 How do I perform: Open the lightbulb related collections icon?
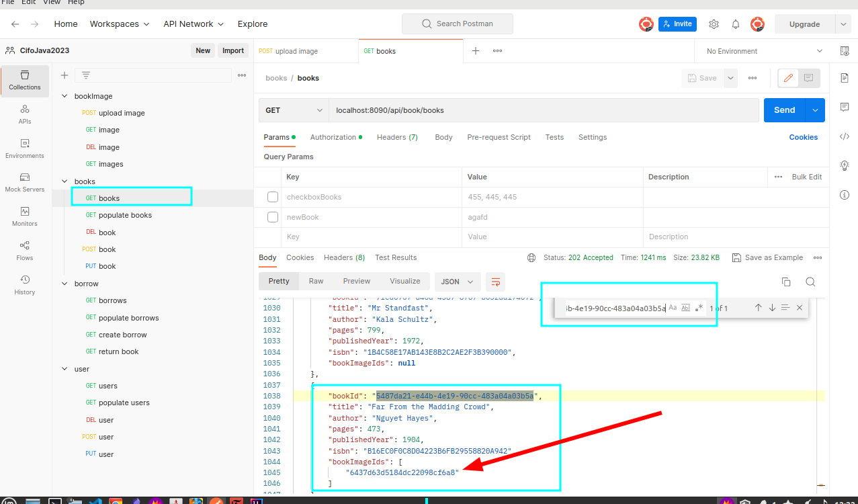[845, 165]
